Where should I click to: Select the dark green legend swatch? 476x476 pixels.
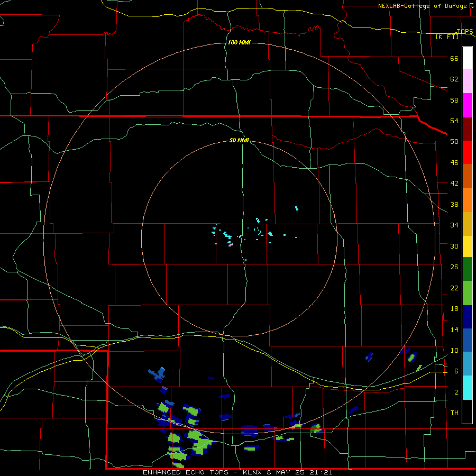[x=467, y=269]
